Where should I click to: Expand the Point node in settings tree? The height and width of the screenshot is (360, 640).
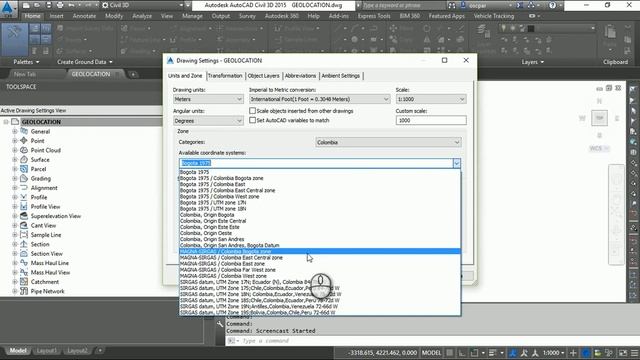click(x=15, y=141)
